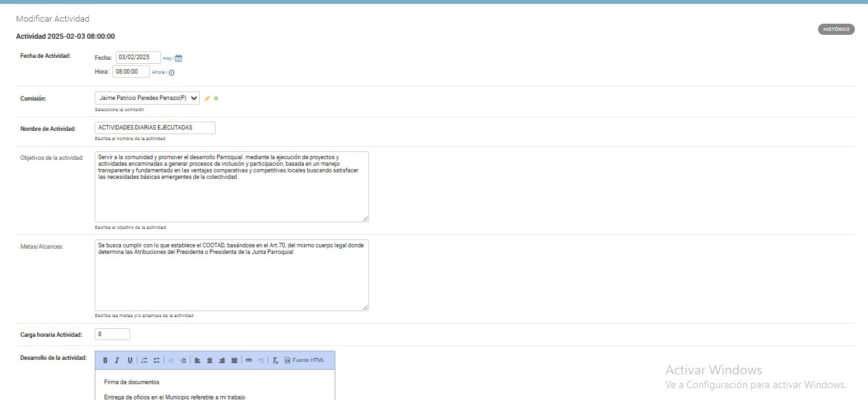Viewport: 868px width, 400px height.
Task: Click the pencil icon to edit Comisión
Action: [207, 99]
